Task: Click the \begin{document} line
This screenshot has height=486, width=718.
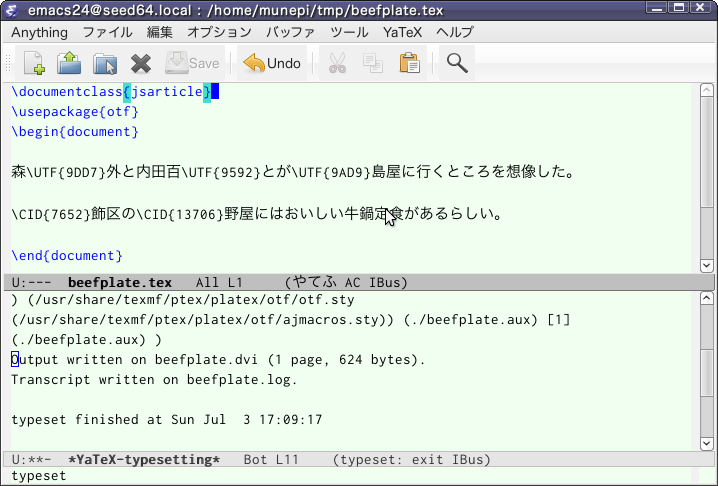Action: [75, 132]
